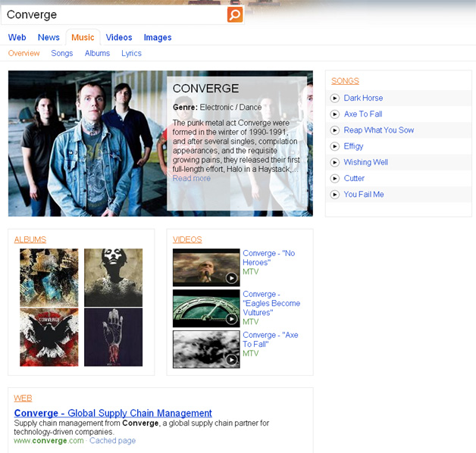Play the song Axe To Fall

pyautogui.click(x=334, y=114)
